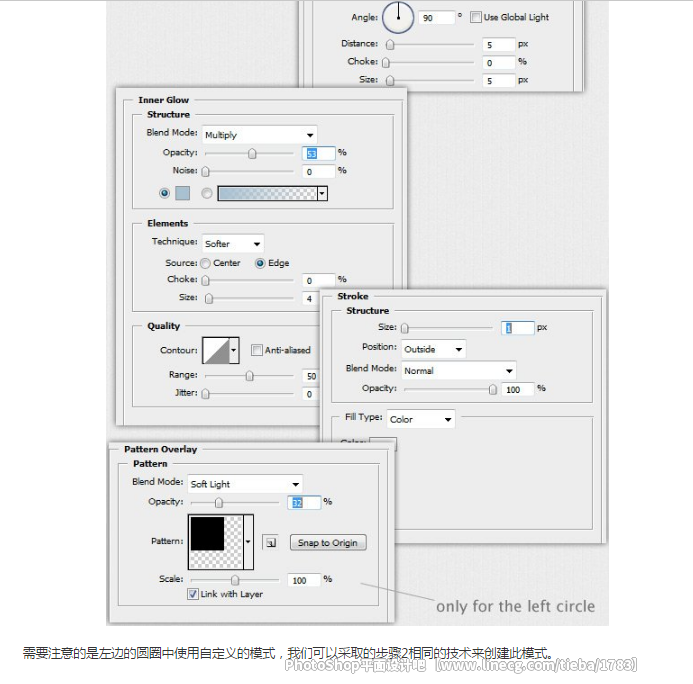Enable the Use Global Light checkbox
This screenshot has height=684, width=693.
coord(476,17)
